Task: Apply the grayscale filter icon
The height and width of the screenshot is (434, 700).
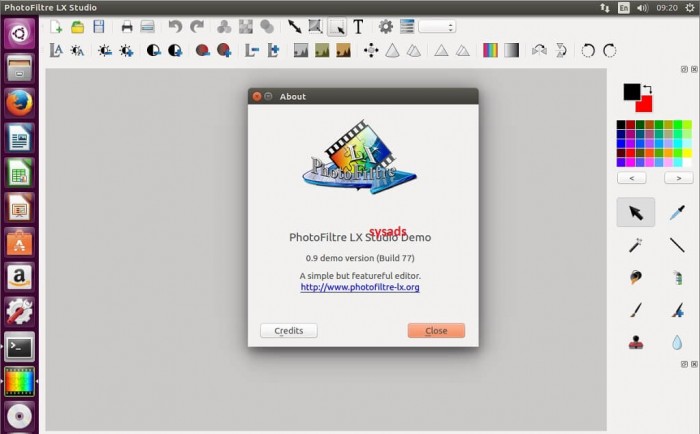Action: pos(301,50)
